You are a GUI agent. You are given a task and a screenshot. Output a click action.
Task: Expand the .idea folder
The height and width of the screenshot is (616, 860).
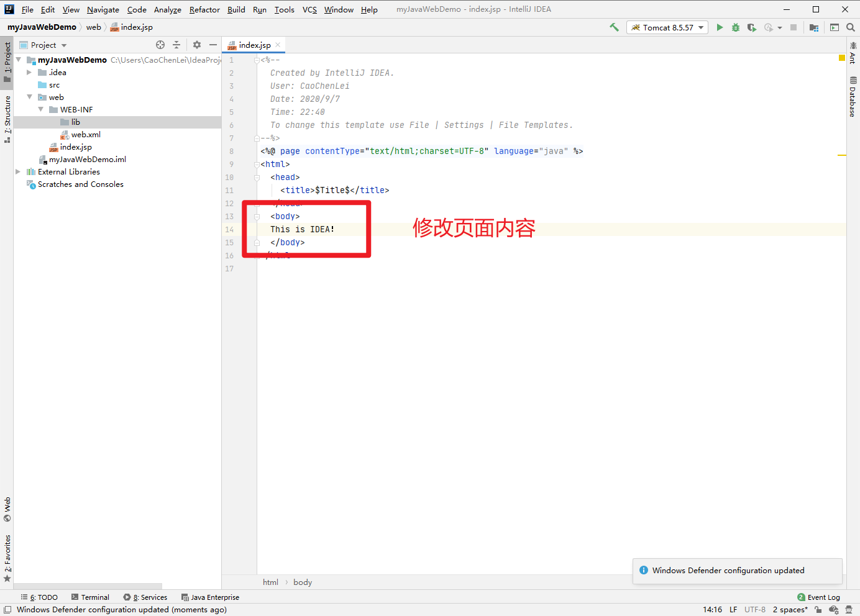click(x=29, y=72)
